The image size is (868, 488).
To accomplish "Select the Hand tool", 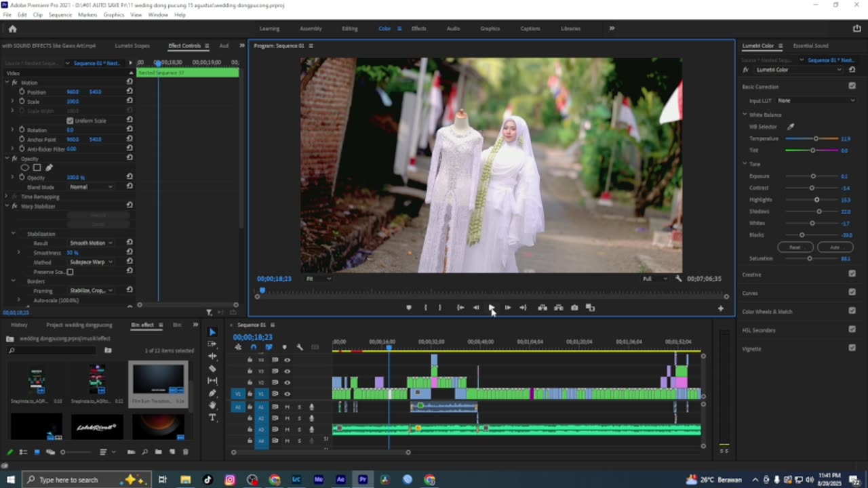I will pos(212,405).
